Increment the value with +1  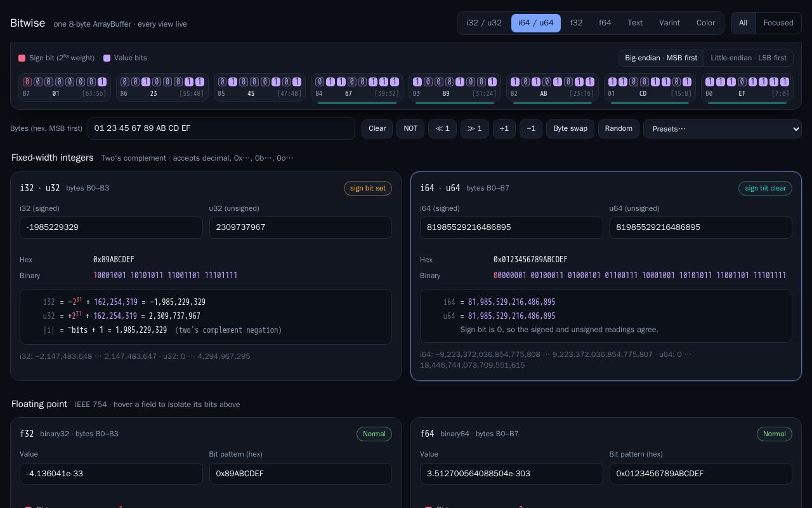504,128
